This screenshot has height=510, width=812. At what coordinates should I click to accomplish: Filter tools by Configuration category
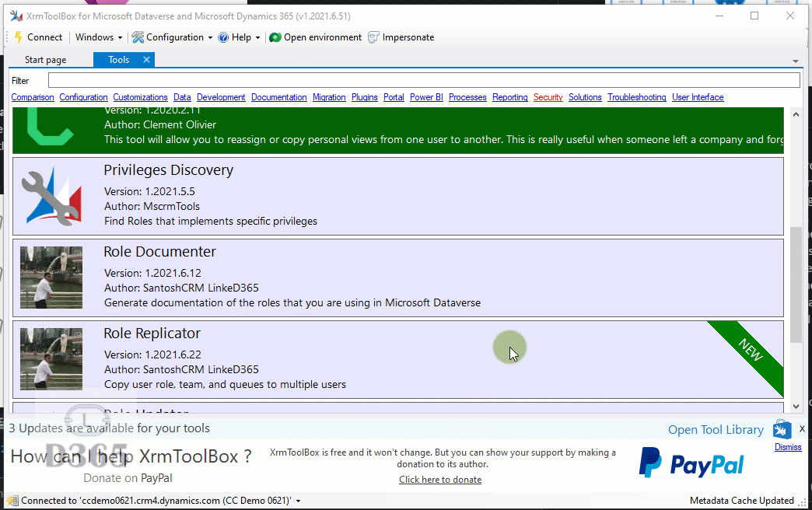click(83, 97)
